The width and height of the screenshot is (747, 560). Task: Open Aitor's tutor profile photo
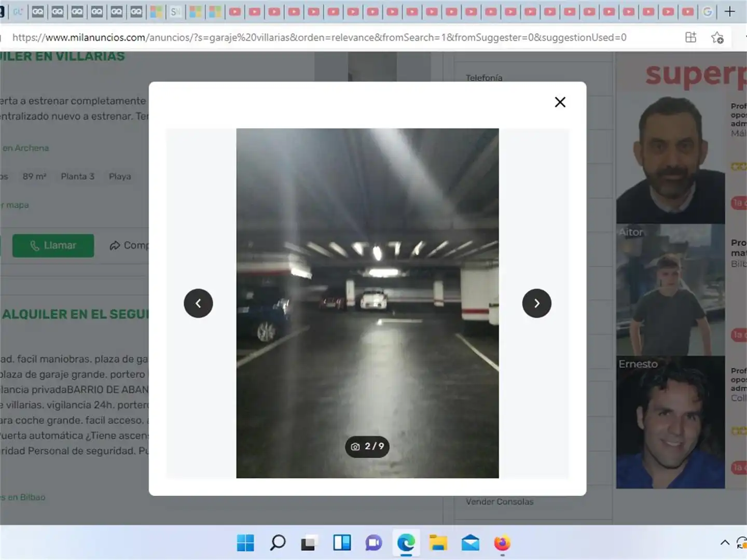pos(670,290)
